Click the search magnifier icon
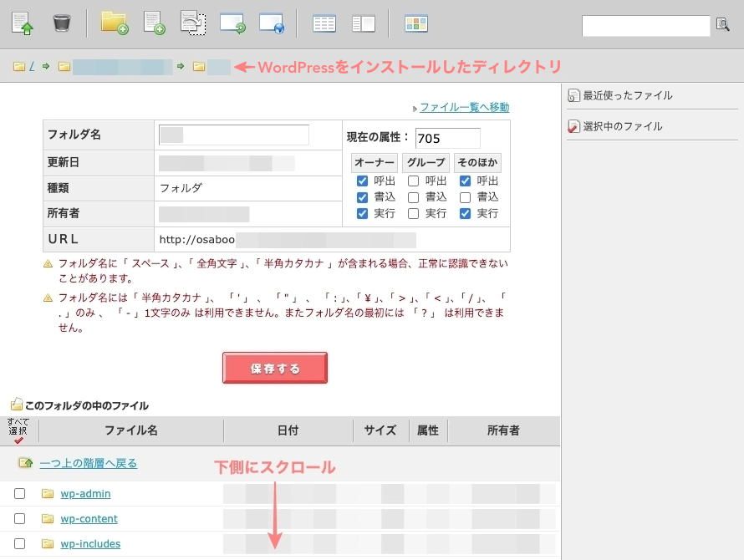The height and width of the screenshot is (560, 744). tap(722, 24)
